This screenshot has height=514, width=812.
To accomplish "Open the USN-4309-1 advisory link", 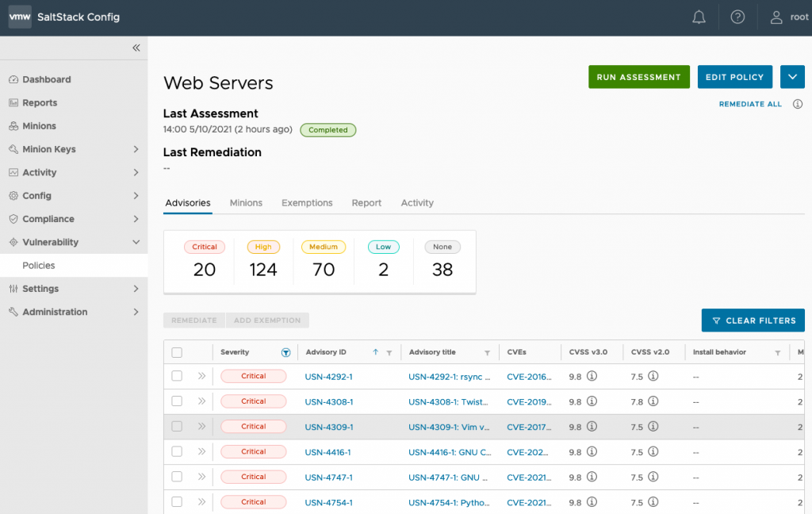I will [329, 427].
